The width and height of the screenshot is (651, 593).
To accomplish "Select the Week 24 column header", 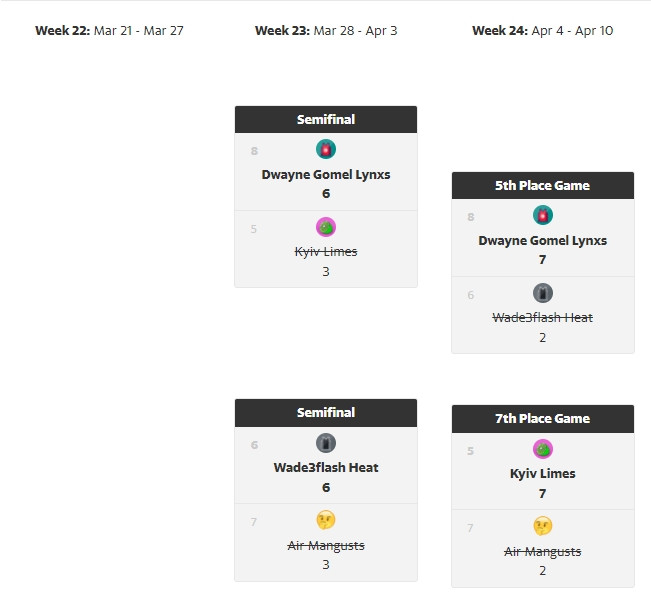I will (x=543, y=31).
